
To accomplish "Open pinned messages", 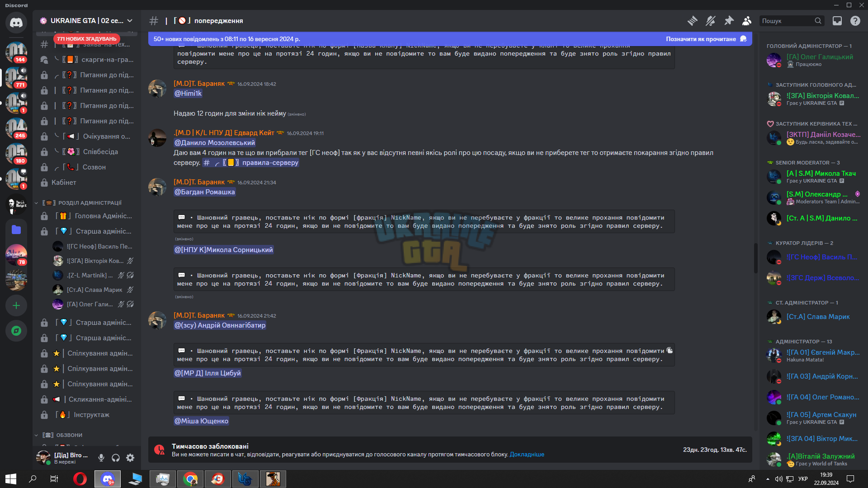I will point(729,21).
